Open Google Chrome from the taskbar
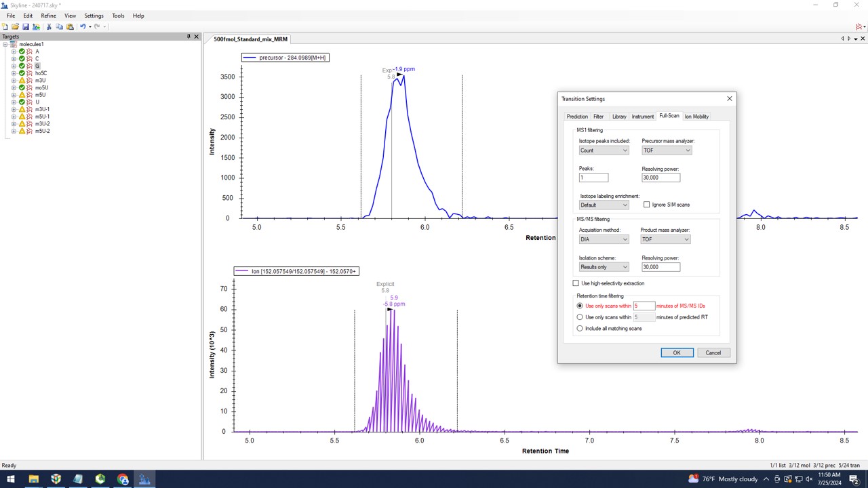The width and height of the screenshot is (868, 488). click(123, 479)
